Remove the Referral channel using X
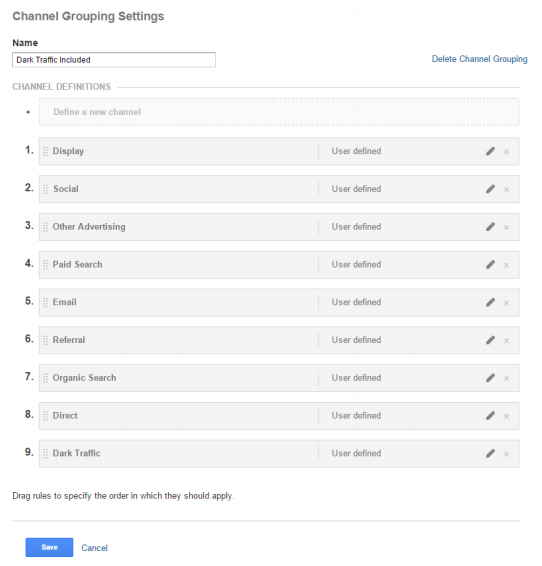This screenshot has width=542, height=566. point(506,340)
